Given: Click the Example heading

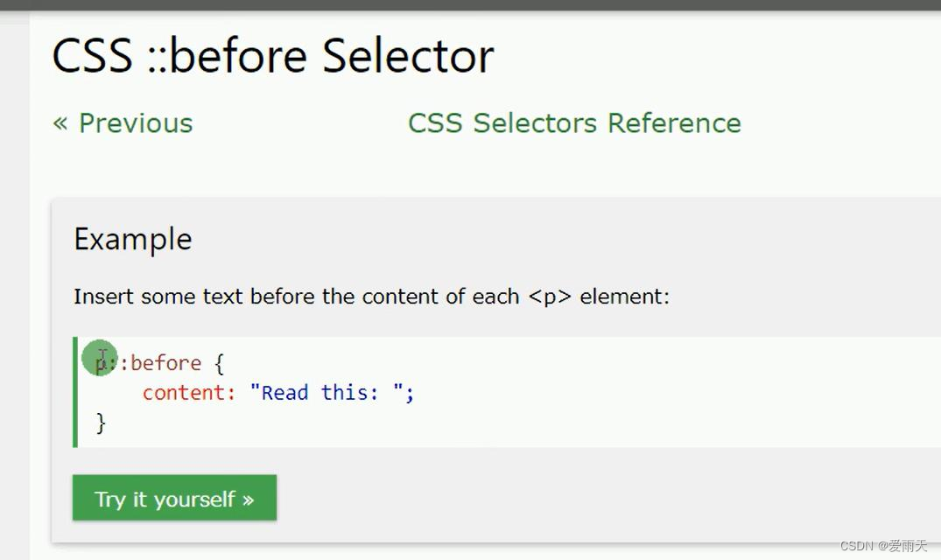Looking at the screenshot, I should pyautogui.click(x=132, y=239).
